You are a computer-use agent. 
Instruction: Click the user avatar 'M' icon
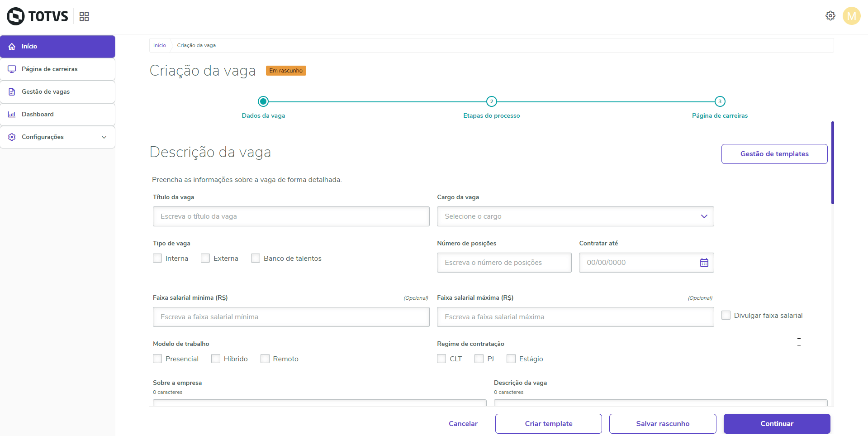coord(851,16)
